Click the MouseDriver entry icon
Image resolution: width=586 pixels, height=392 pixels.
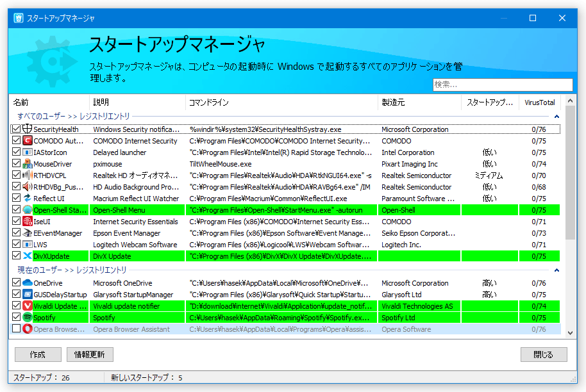pyautogui.click(x=28, y=163)
